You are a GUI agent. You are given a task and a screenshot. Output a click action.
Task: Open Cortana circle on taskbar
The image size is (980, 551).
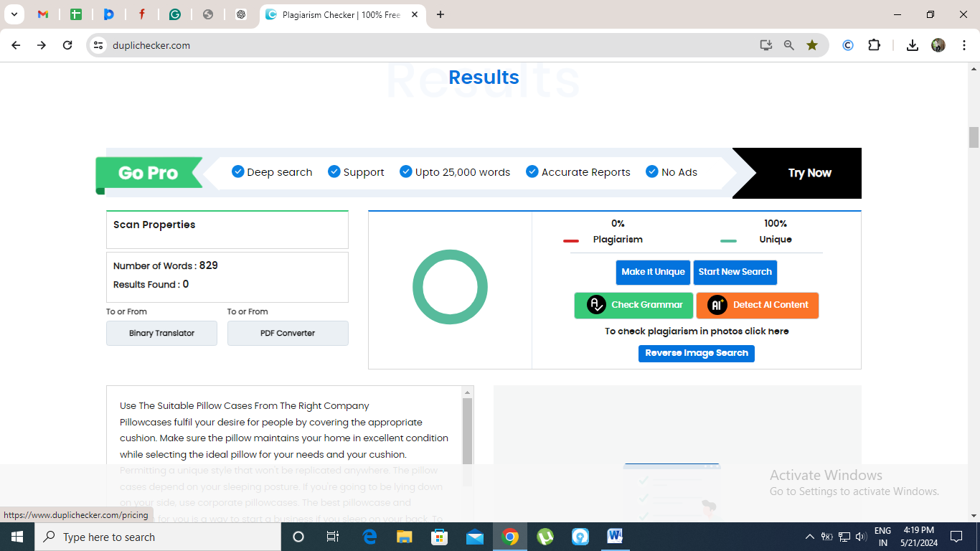pos(298,537)
